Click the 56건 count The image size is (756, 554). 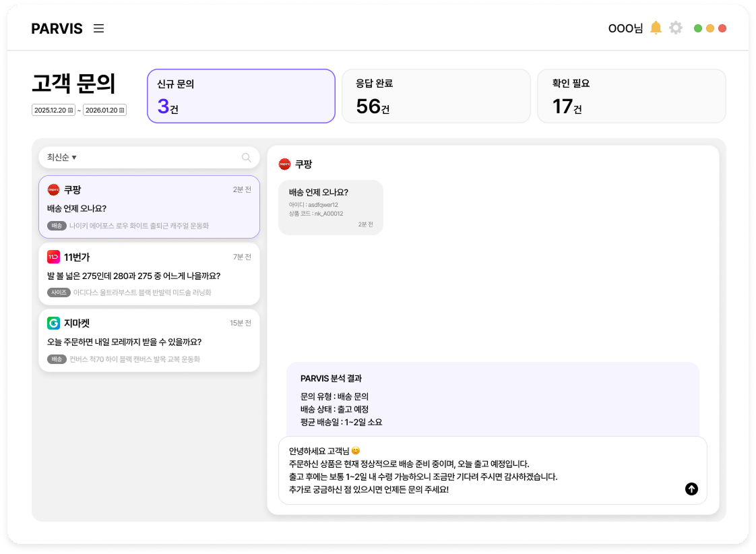click(373, 106)
